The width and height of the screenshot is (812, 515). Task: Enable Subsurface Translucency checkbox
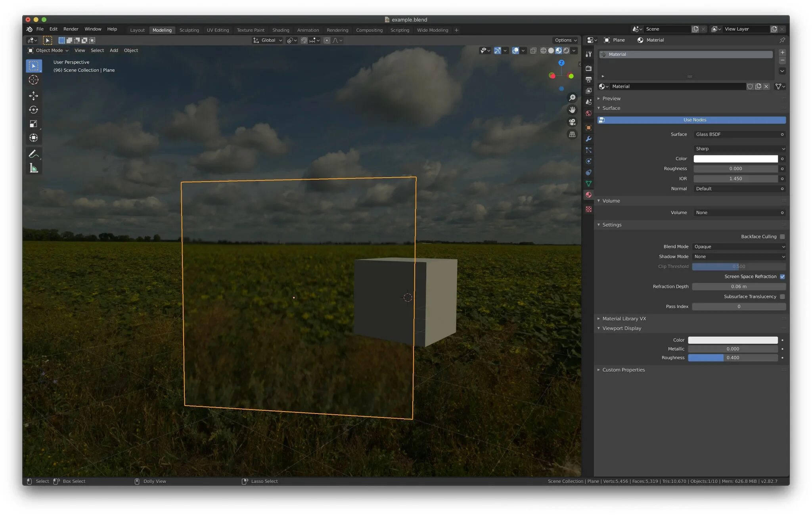click(782, 297)
